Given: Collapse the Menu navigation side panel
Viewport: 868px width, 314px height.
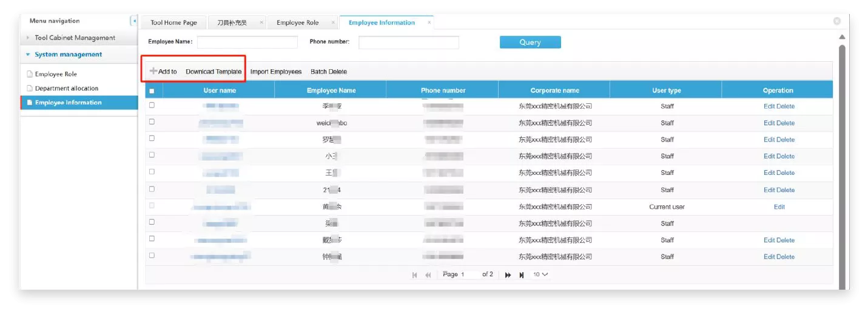Looking at the screenshot, I should pyautogui.click(x=133, y=21).
